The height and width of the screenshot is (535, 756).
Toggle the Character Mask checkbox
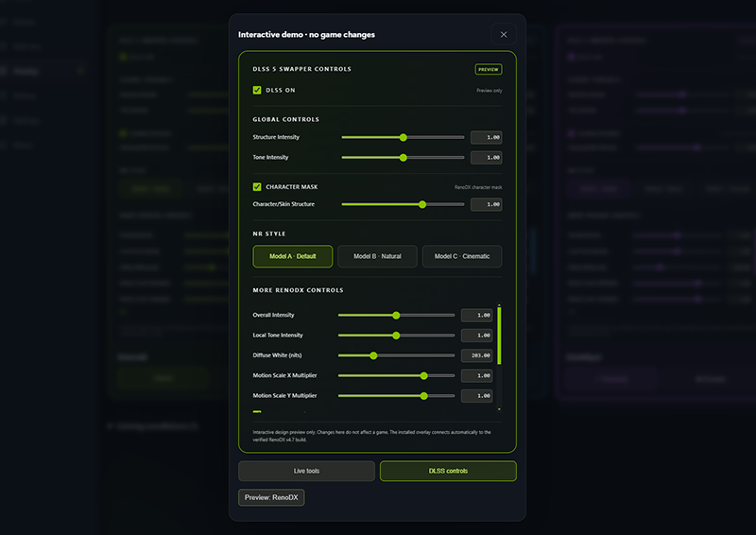[x=257, y=187]
